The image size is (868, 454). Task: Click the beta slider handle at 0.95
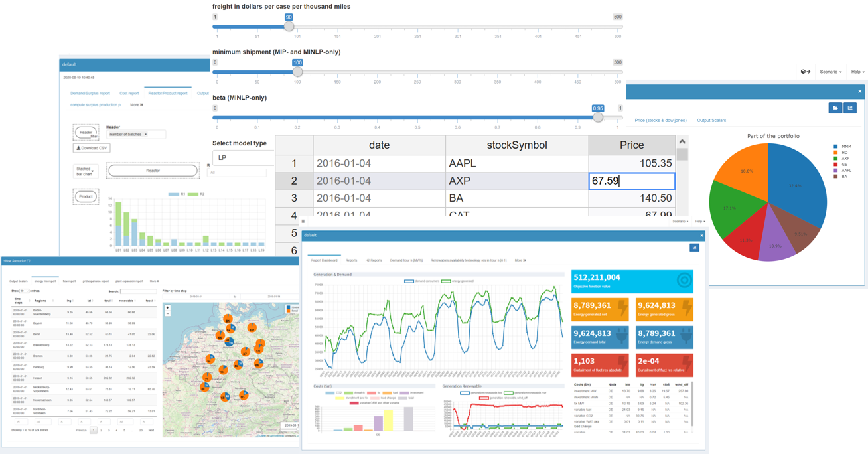598,117
